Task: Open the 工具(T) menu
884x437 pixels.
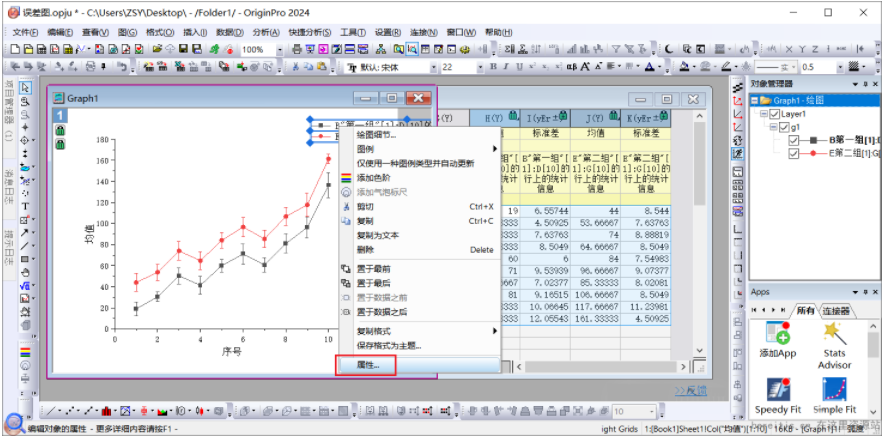Action: 353,32
